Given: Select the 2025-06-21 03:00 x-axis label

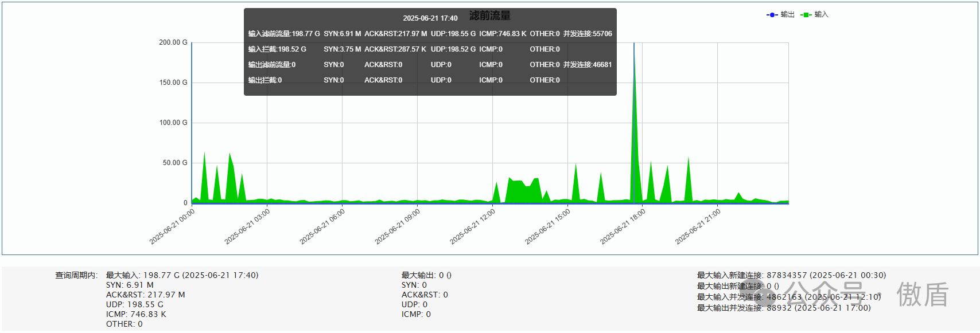Looking at the screenshot, I should click(247, 226).
